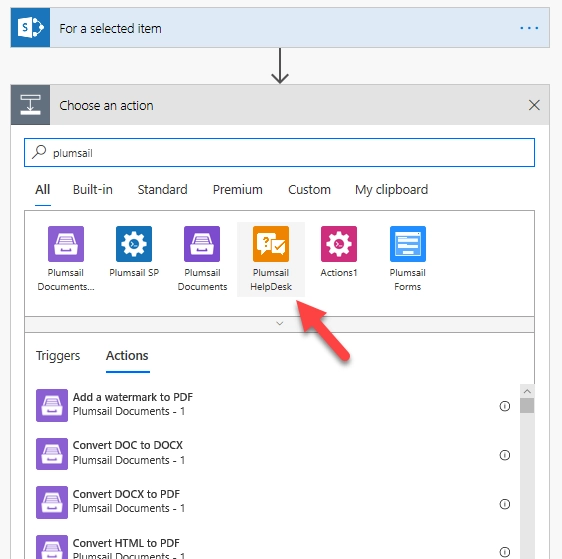Open the Plumsail Documents connector with full label
This screenshot has height=559, width=562.
coord(202,259)
